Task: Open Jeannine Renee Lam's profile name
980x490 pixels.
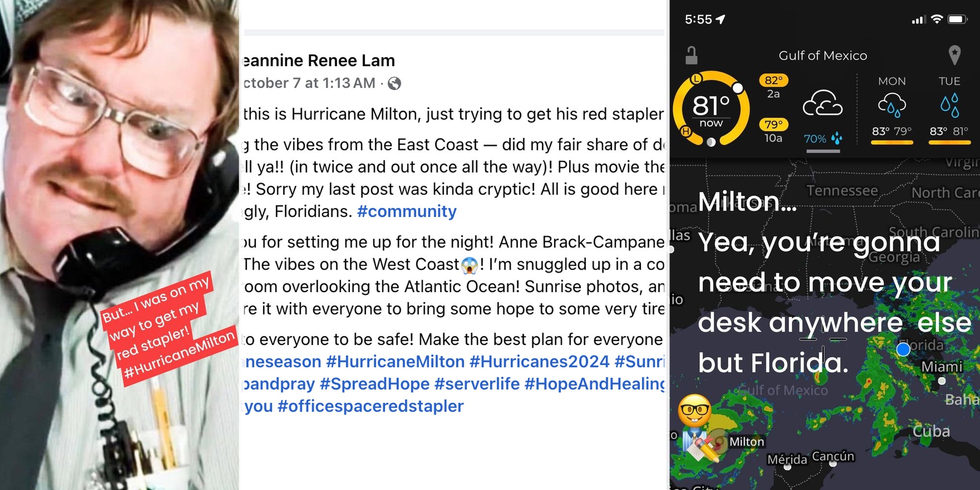Action: point(319,61)
